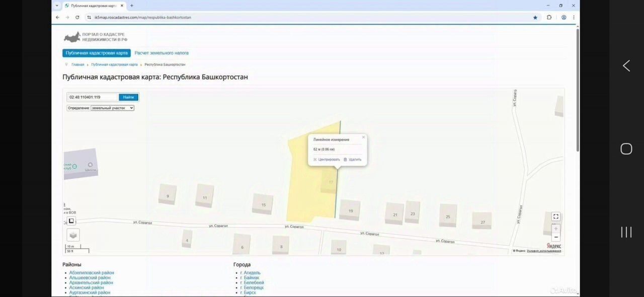Image resolution: width=644 pixels, height=297 pixels.
Task: Click the square measurement tool icon on map
Action: tap(71, 220)
